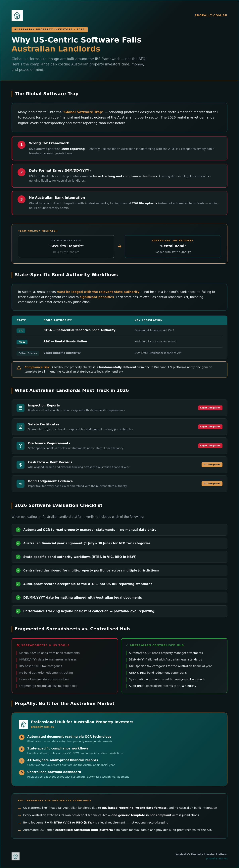Open the propally.com.au link under Professional Hub
239x868 pixels.
42,727
